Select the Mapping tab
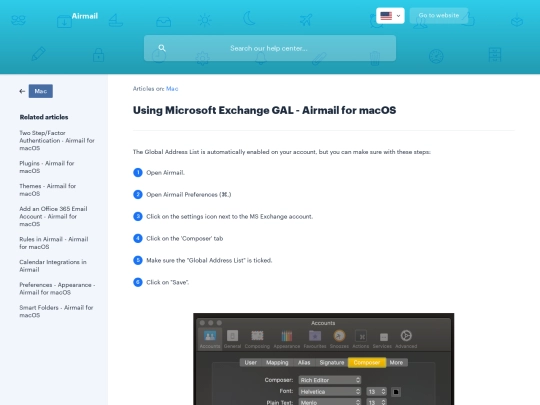The image size is (540, 405). [277, 363]
